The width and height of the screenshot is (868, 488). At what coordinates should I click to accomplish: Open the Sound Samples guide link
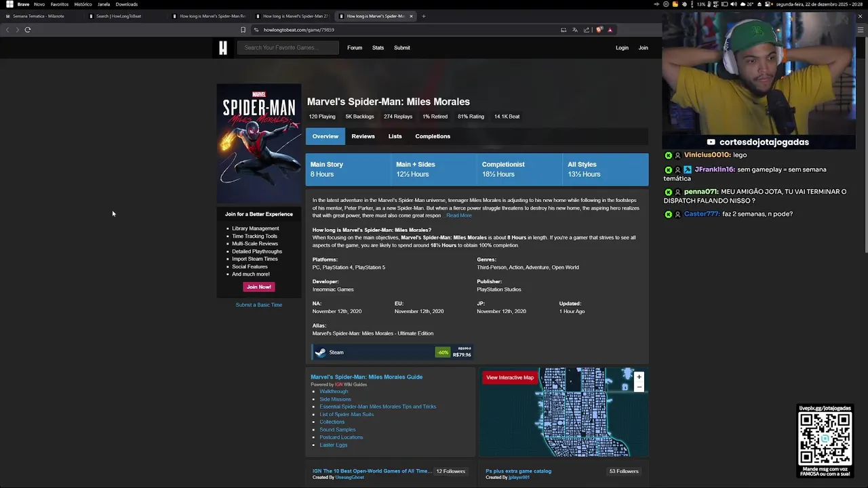coord(338,430)
